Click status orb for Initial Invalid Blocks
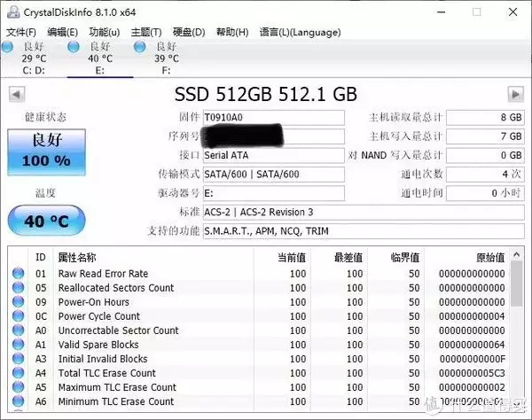 (19, 359)
